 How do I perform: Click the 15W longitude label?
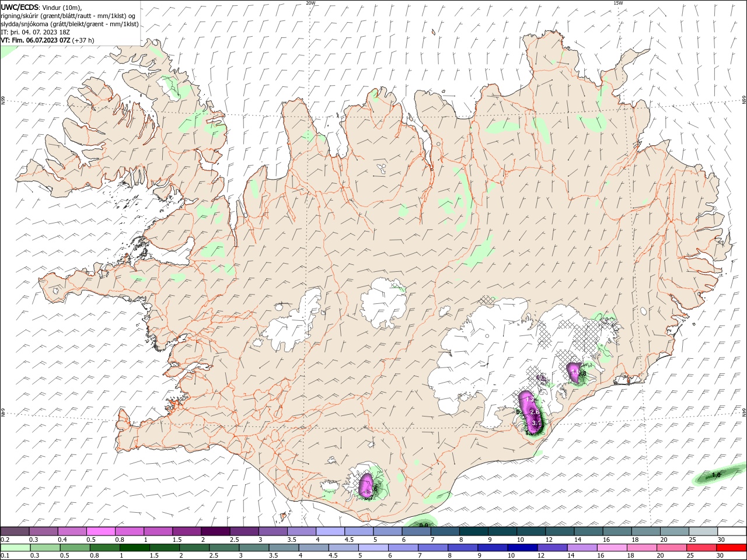click(x=618, y=3)
